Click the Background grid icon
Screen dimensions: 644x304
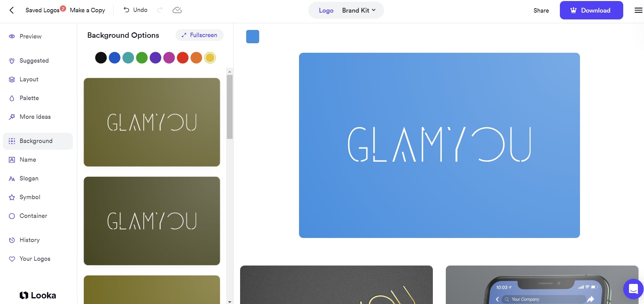(12, 141)
